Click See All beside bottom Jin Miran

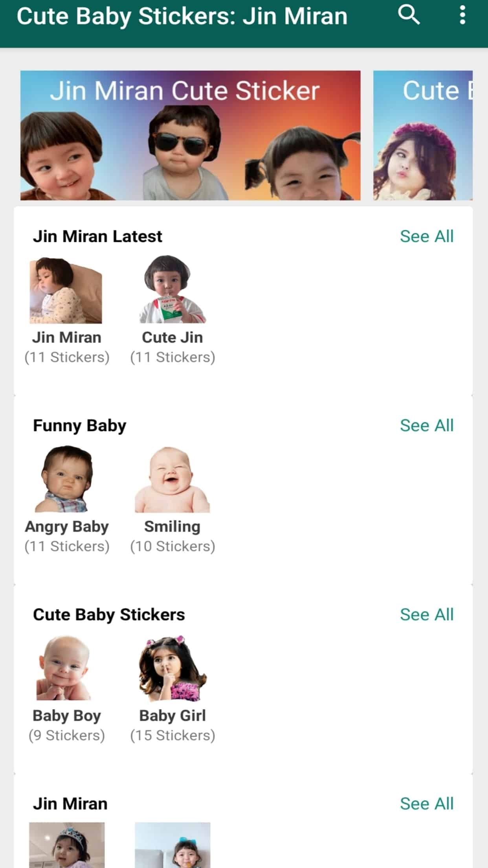tap(426, 804)
